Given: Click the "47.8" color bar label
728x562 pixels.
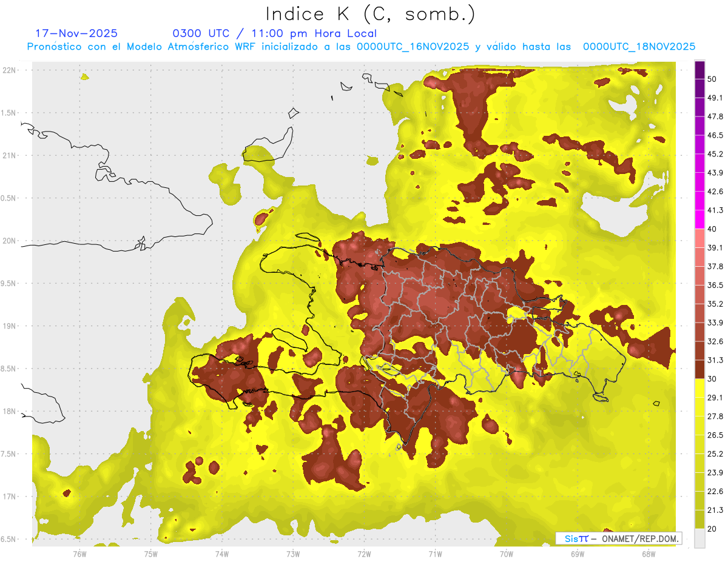Looking at the screenshot, I should click(x=715, y=116).
